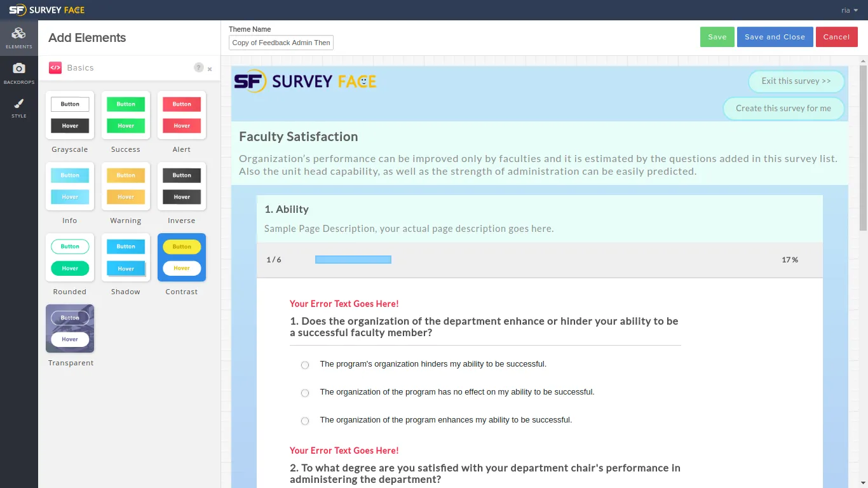Select 'has no effect' radio option
Image resolution: width=868 pixels, height=488 pixels.
pos(305,393)
